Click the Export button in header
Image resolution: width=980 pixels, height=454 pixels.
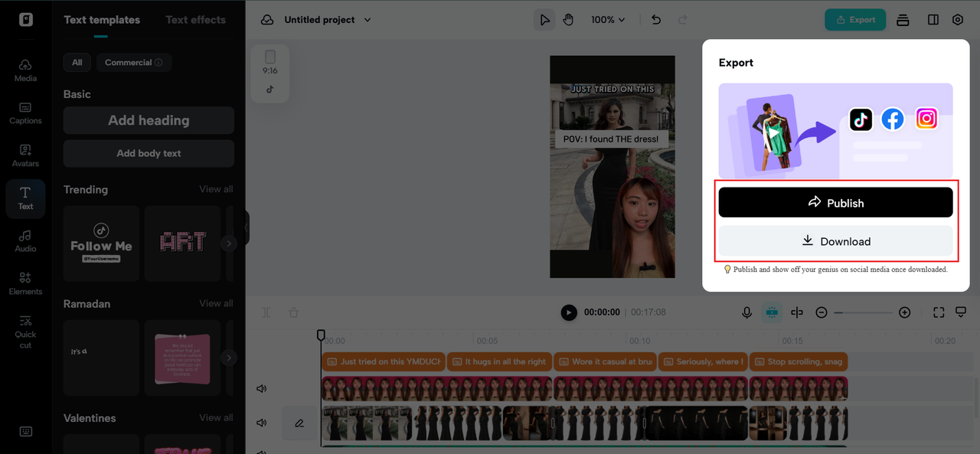click(x=855, y=20)
